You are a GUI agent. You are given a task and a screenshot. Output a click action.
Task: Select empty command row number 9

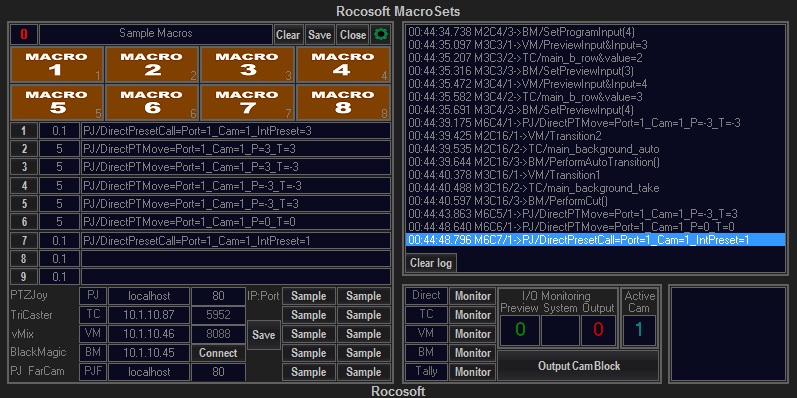tap(24, 277)
